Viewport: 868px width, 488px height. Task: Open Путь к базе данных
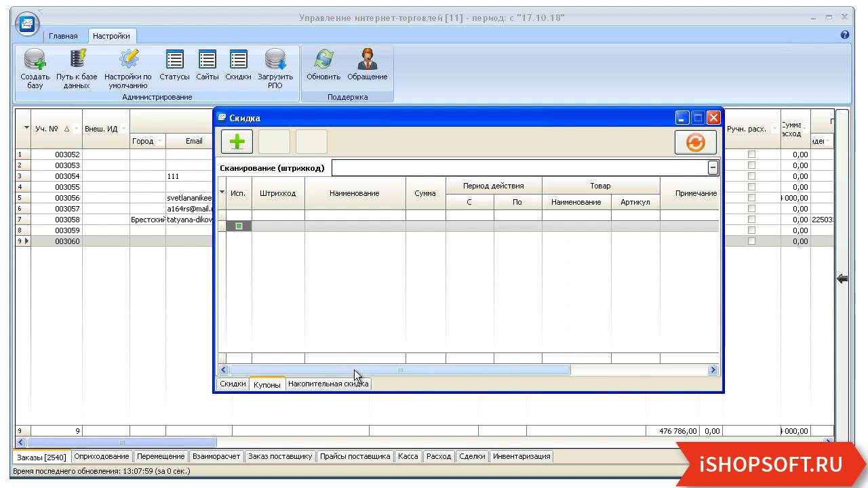(x=77, y=60)
